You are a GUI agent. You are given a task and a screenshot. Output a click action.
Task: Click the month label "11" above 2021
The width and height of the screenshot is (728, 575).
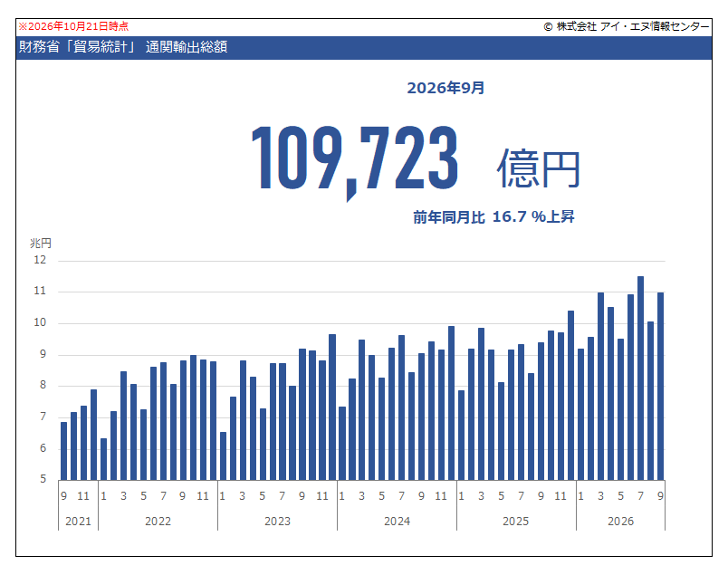(83, 496)
